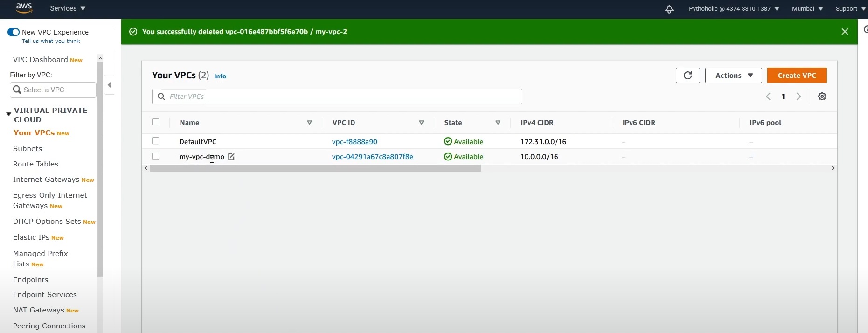Check the DefaultVPC row checkbox
Viewport: 868px width, 333px height.
[156, 141]
